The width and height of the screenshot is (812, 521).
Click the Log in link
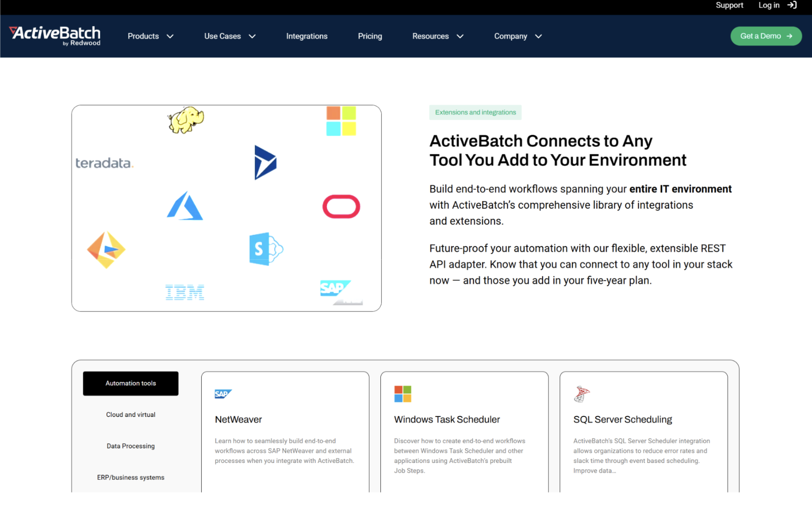pyautogui.click(x=769, y=5)
